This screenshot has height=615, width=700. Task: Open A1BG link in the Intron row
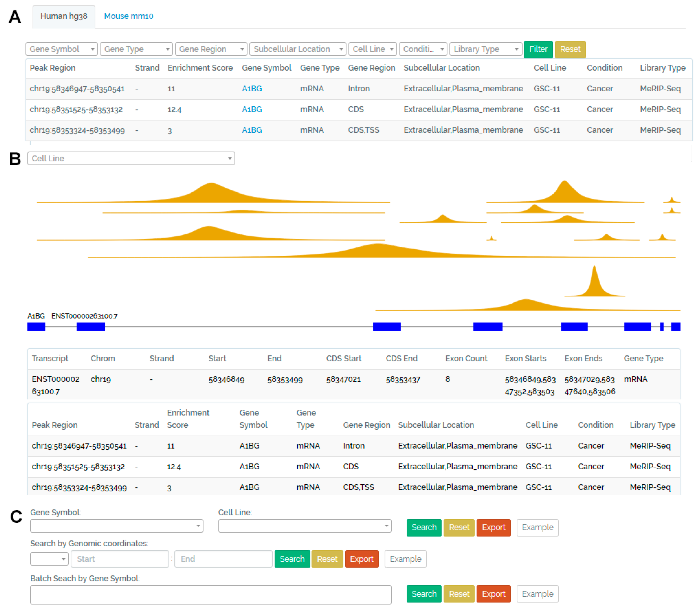252,89
